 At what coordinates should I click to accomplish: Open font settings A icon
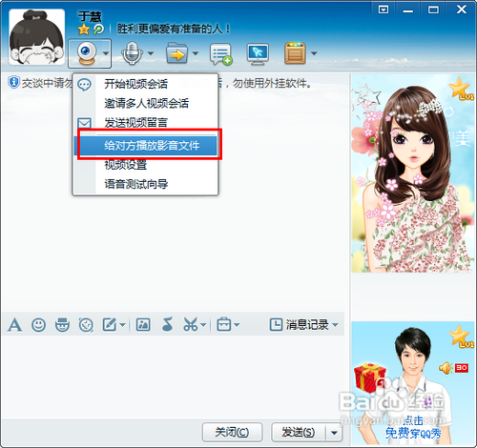(14, 325)
